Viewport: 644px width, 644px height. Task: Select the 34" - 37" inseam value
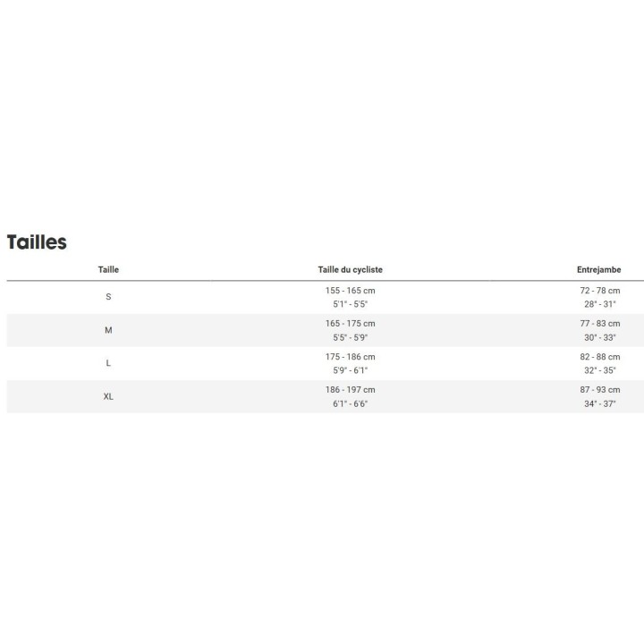(599, 403)
